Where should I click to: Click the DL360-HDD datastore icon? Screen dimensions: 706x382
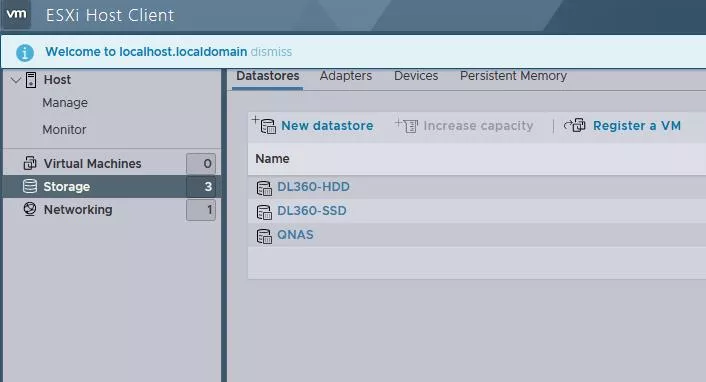[264, 188]
